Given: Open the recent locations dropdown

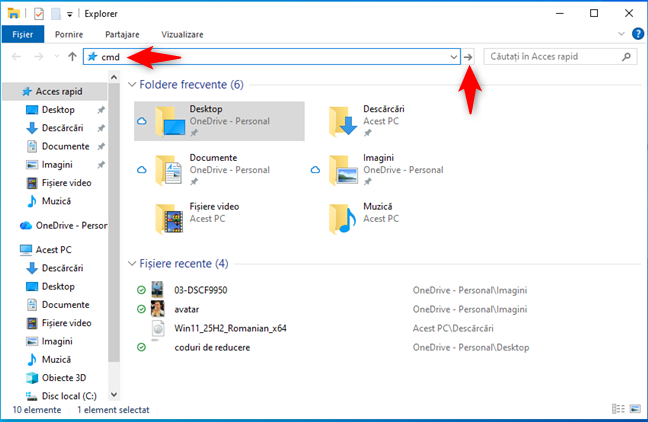Looking at the screenshot, I should tap(57, 57).
